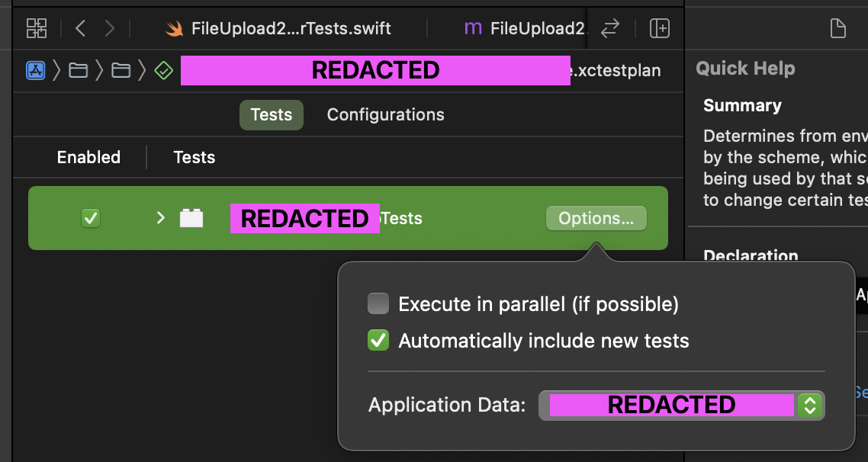Click the green test plan diamond icon
868x462 pixels.
(x=164, y=70)
